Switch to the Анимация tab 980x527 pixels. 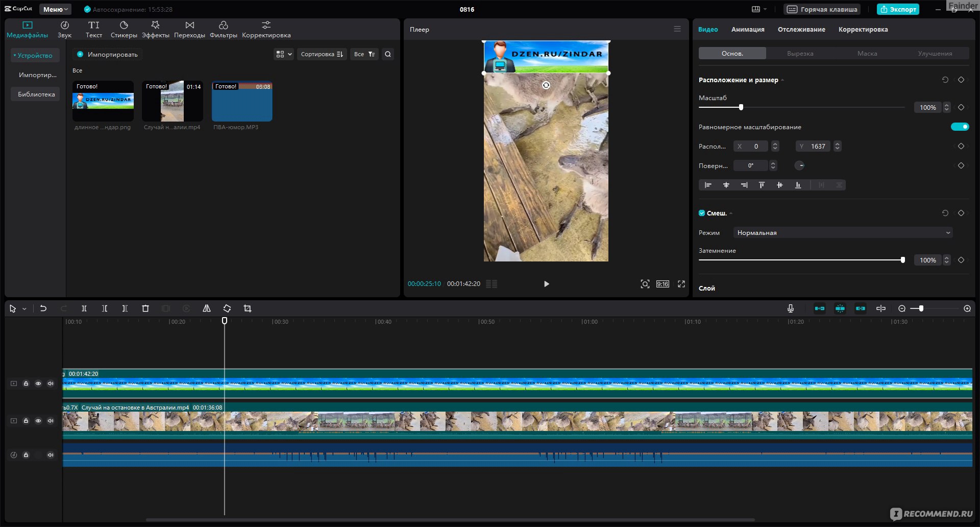(x=748, y=30)
